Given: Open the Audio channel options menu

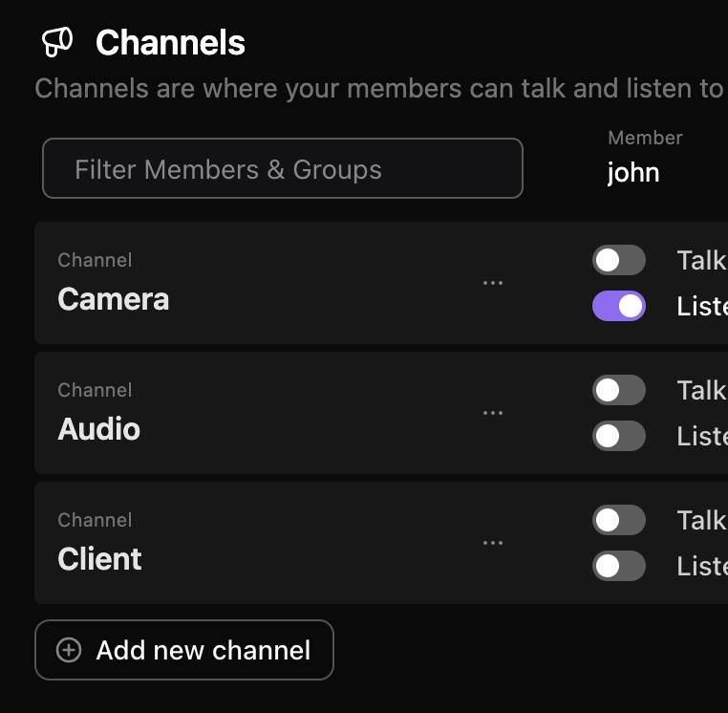Looking at the screenshot, I should pyautogui.click(x=493, y=413).
